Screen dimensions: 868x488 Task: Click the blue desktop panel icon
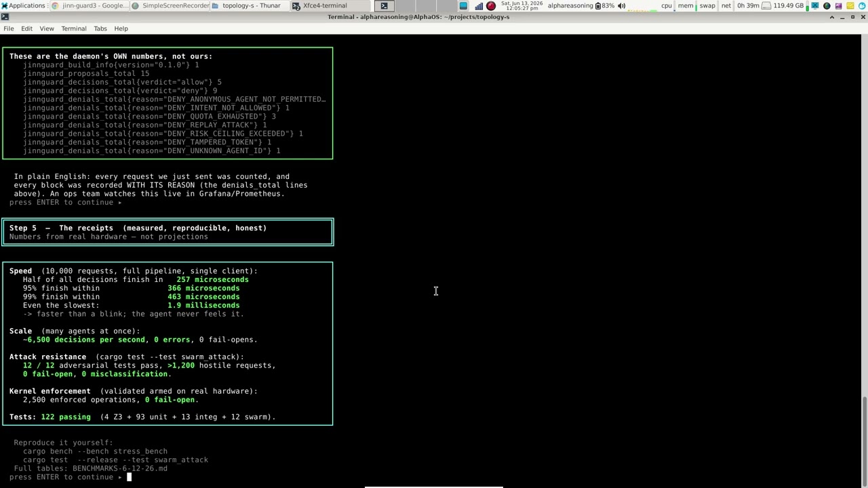click(x=463, y=5)
